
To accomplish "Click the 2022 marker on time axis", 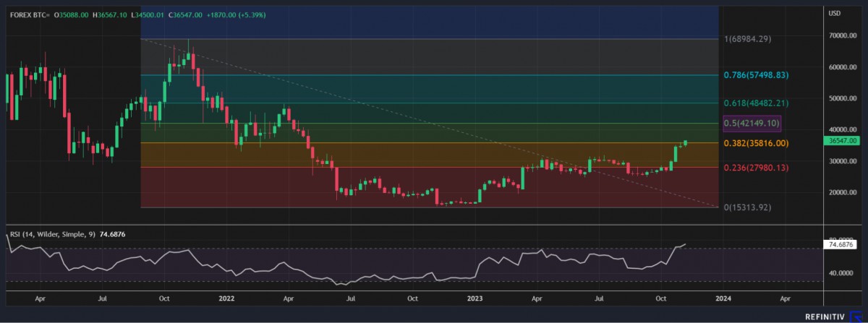I will (x=226, y=297).
